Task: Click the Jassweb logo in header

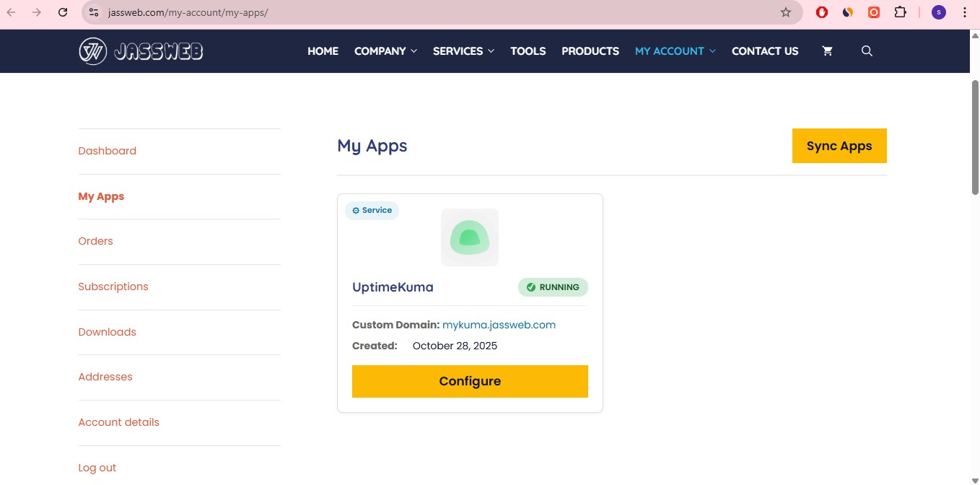Action: pyautogui.click(x=141, y=51)
